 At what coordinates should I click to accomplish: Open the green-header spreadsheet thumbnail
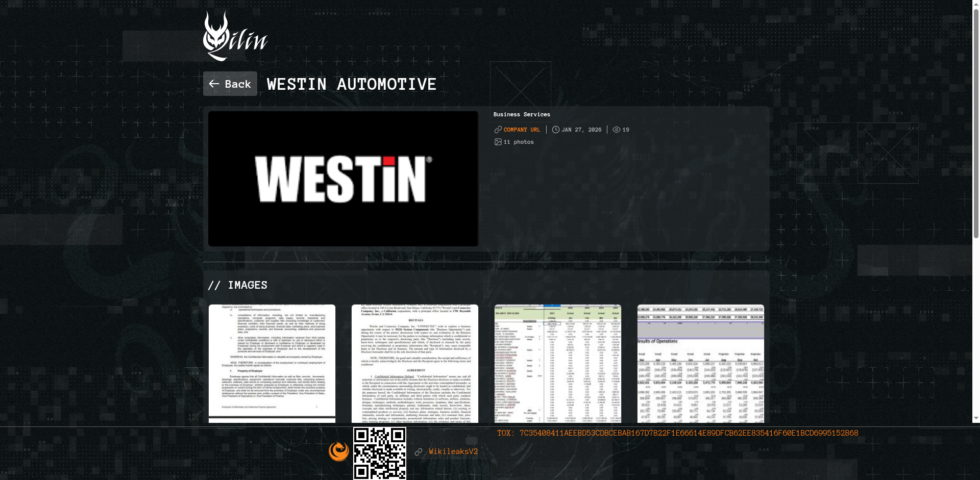(x=558, y=364)
